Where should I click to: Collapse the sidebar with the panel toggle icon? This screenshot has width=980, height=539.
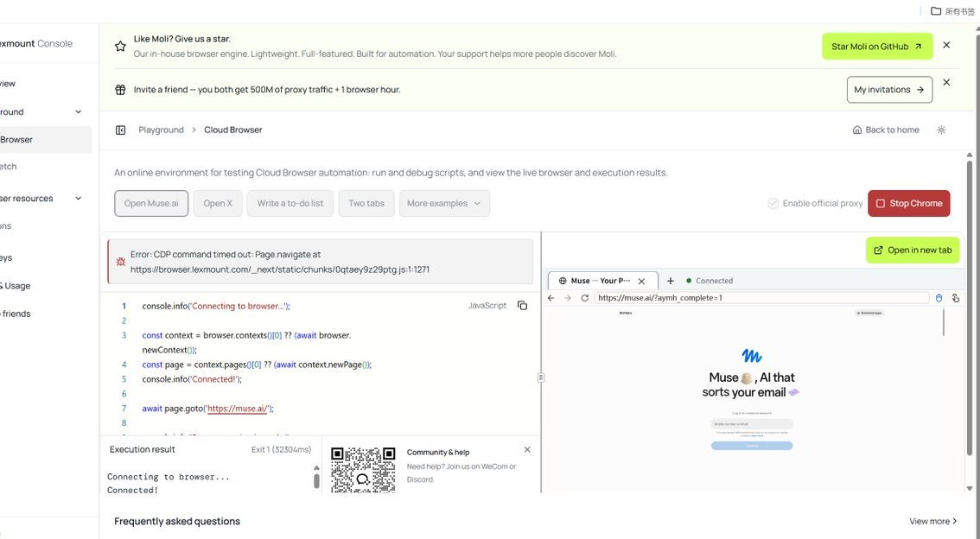(x=121, y=130)
